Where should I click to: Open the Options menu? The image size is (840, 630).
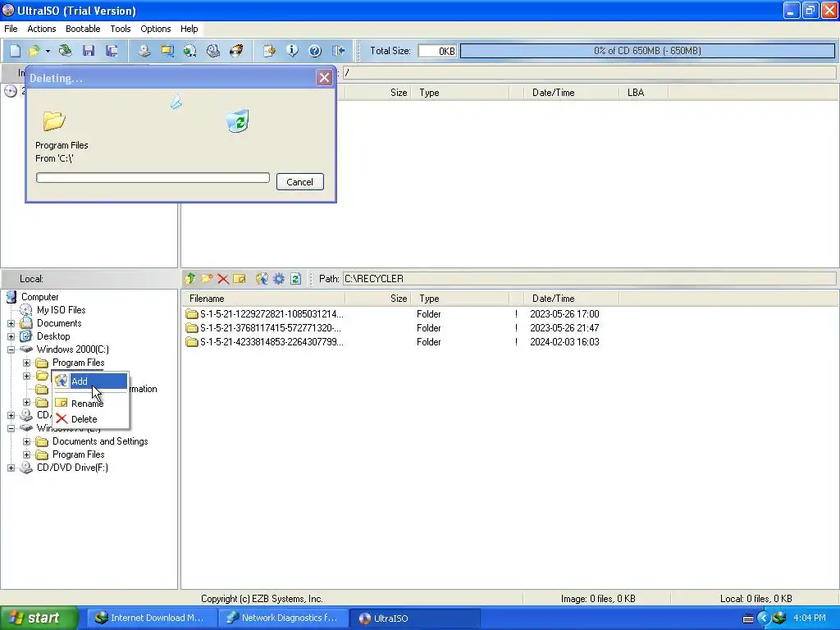click(155, 29)
